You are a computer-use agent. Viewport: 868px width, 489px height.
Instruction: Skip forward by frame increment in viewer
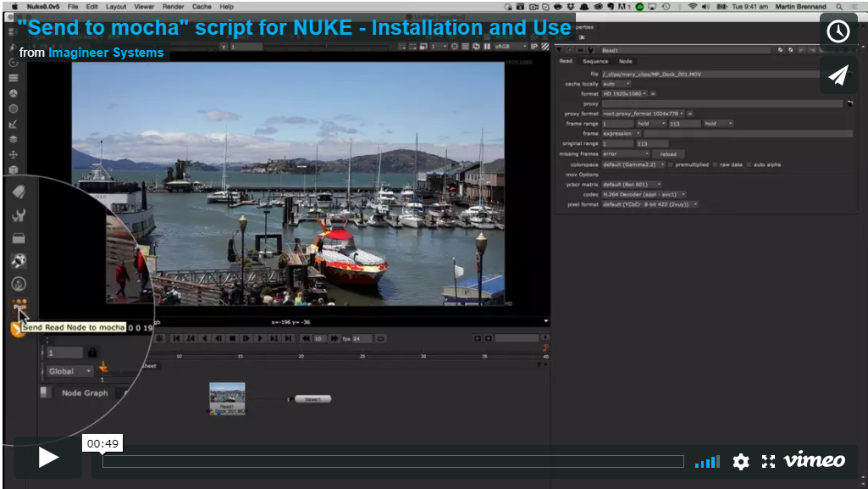click(334, 338)
